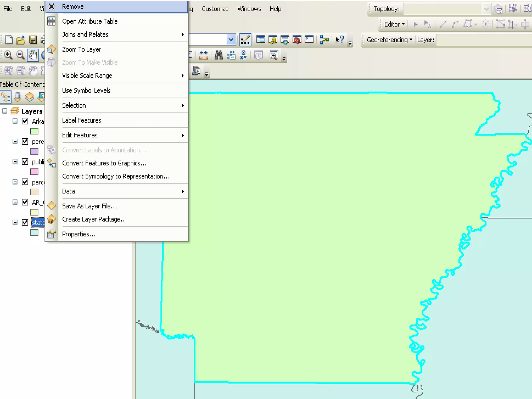Select Open Attribute Table menu entry
This screenshot has width=532, height=399.
coord(90,21)
